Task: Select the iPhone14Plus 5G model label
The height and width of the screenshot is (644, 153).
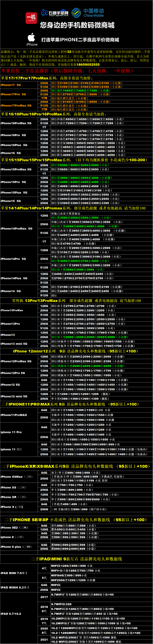Action: 14,278
